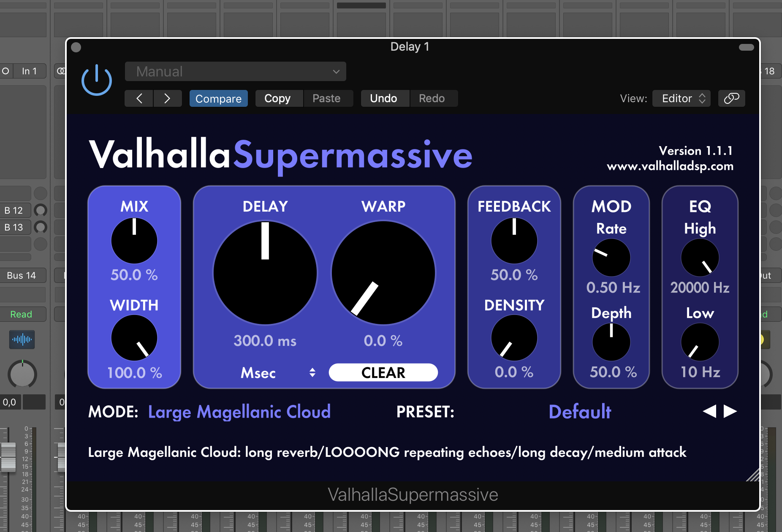Click the plugin window resize corner handle
Screen dimensions: 782x532
(x=753, y=475)
